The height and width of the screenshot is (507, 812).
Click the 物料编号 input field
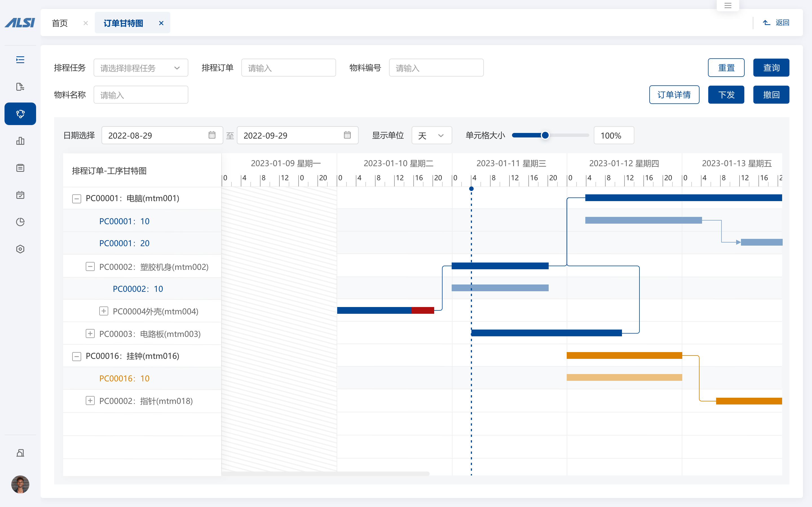click(x=436, y=68)
